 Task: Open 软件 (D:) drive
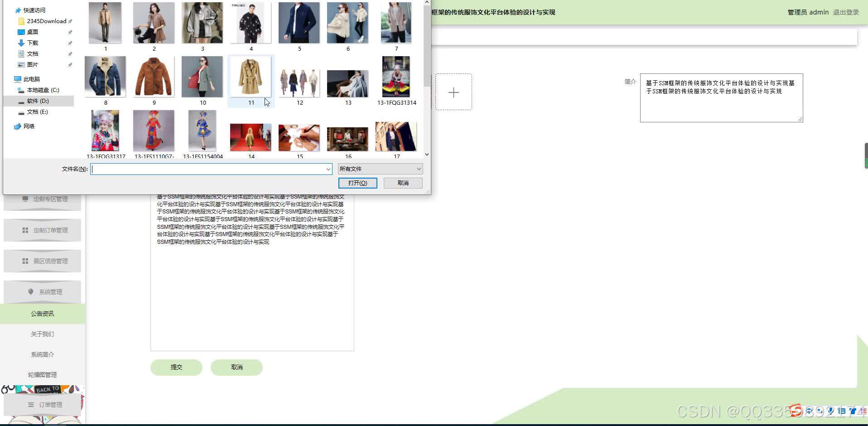pos(38,101)
